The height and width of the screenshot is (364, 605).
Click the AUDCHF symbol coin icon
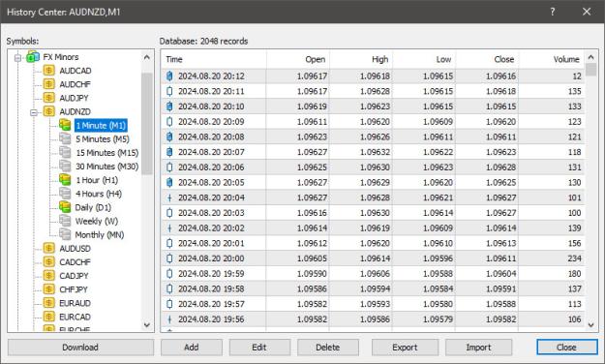point(49,84)
